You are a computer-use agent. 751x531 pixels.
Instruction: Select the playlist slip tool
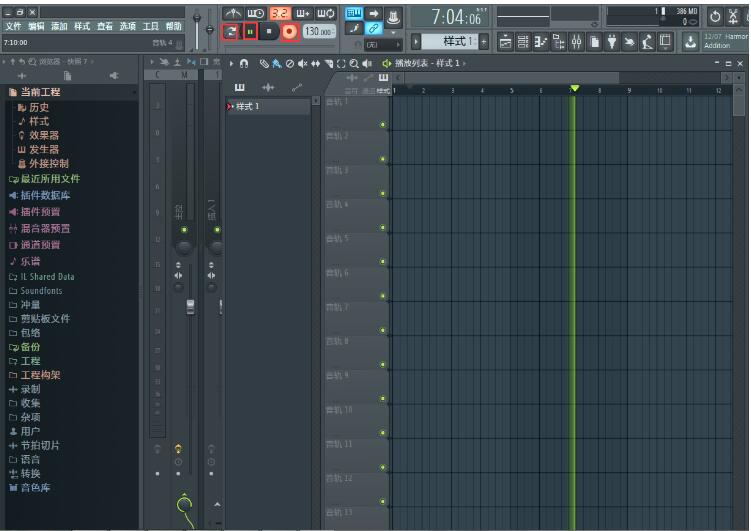(x=315, y=63)
